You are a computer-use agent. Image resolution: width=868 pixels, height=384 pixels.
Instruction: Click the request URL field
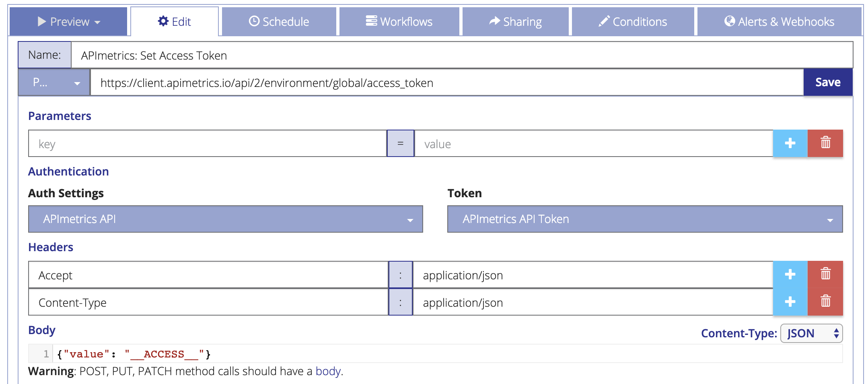tap(447, 83)
